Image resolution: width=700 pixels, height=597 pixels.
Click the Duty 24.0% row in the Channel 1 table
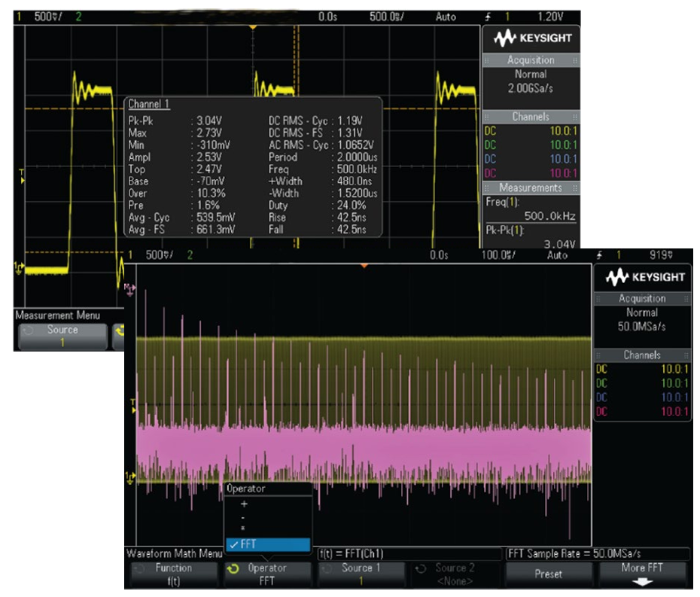click(x=318, y=206)
